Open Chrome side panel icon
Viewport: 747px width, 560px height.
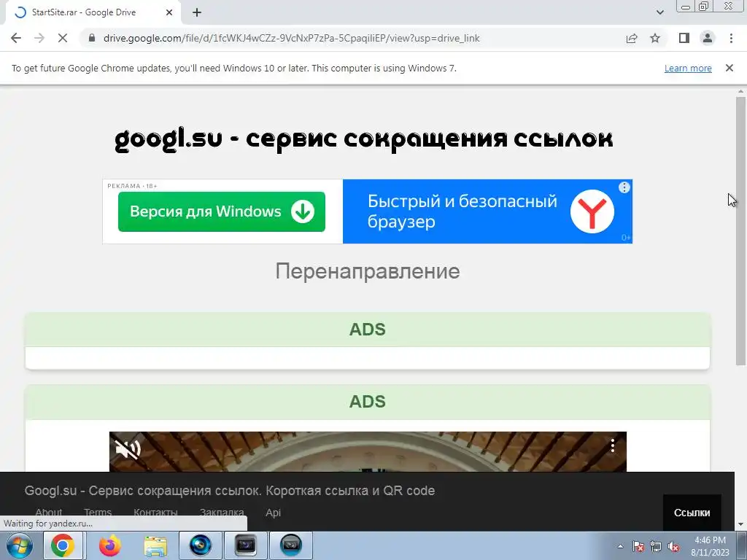684,38
